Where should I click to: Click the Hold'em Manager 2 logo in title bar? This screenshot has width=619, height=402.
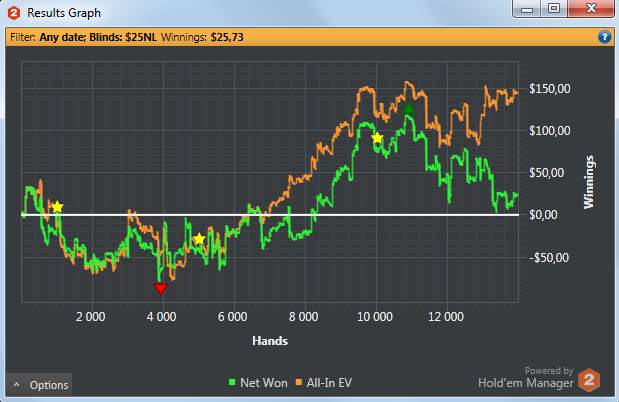click(14, 13)
